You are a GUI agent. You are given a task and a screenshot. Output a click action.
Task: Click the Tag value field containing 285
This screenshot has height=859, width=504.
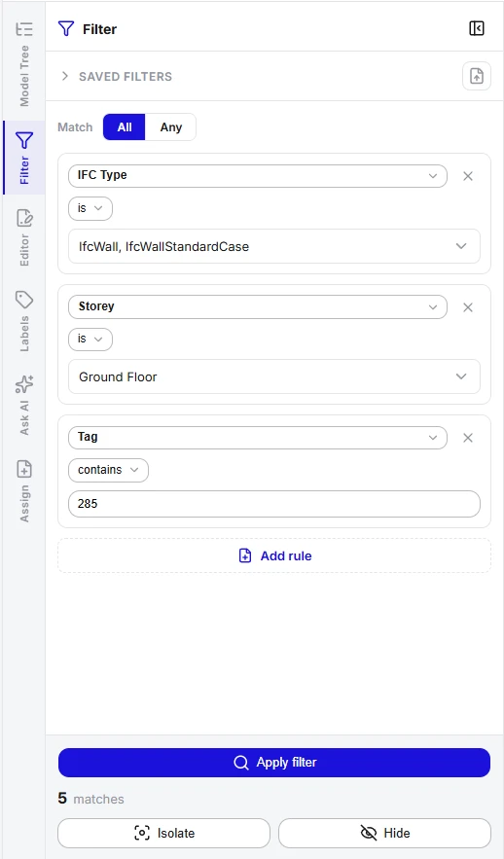pos(274,504)
